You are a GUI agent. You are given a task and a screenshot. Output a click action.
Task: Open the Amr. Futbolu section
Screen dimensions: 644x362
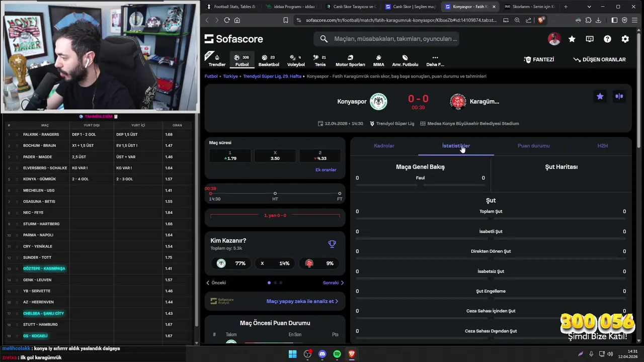pyautogui.click(x=405, y=60)
